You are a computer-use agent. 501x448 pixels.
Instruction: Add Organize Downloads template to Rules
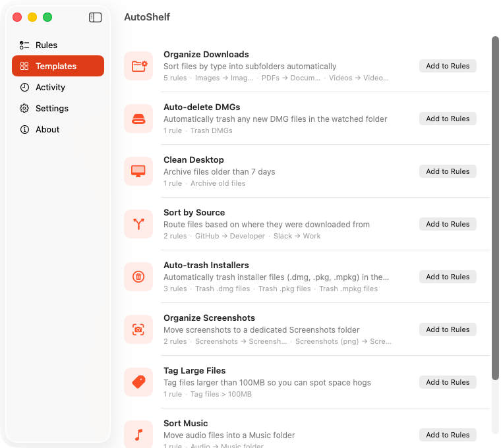pyautogui.click(x=448, y=66)
